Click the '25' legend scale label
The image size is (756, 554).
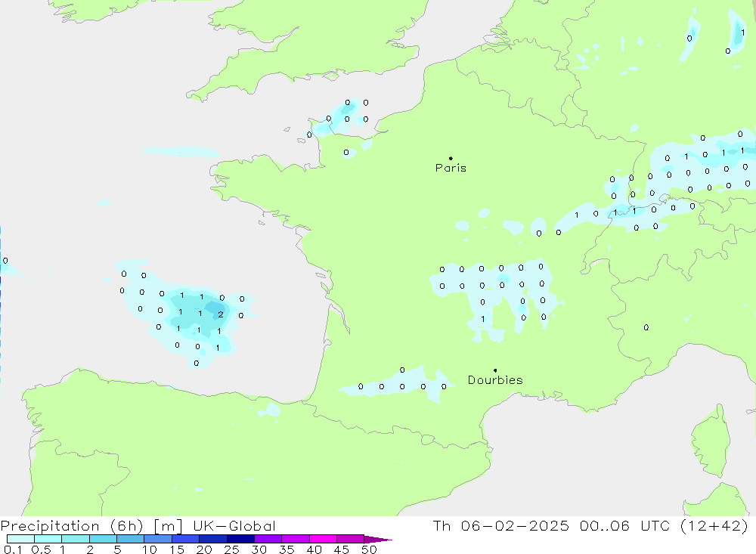coord(231,549)
